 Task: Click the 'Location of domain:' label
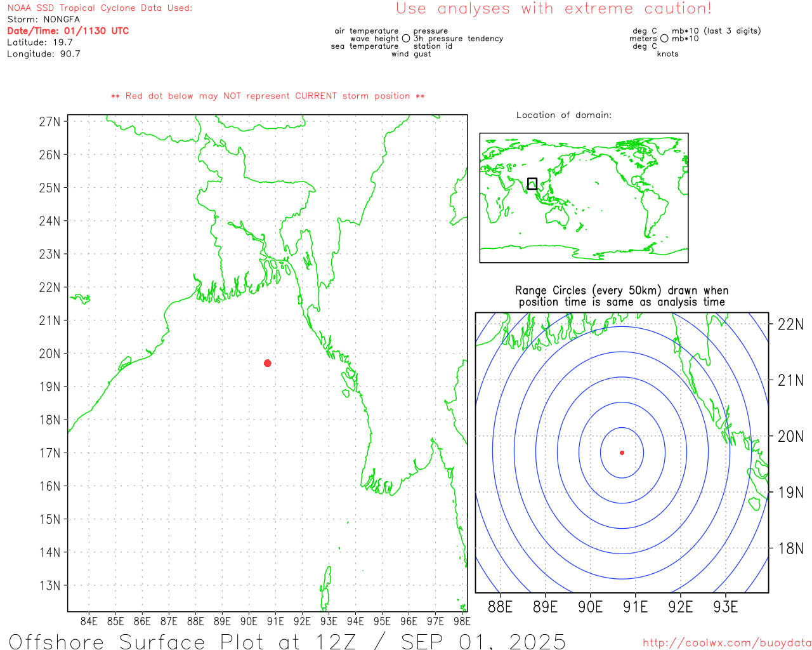[x=564, y=115]
